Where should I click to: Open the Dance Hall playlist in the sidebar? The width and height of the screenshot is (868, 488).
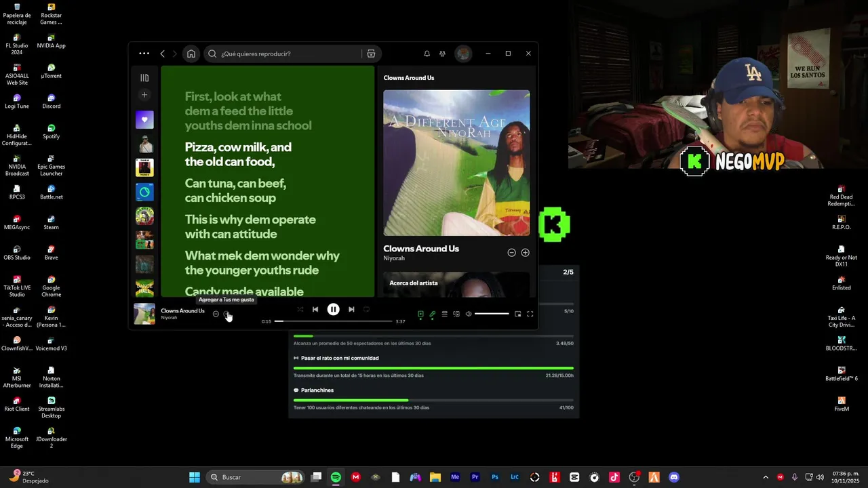pyautogui.click(x=144, y=289)
